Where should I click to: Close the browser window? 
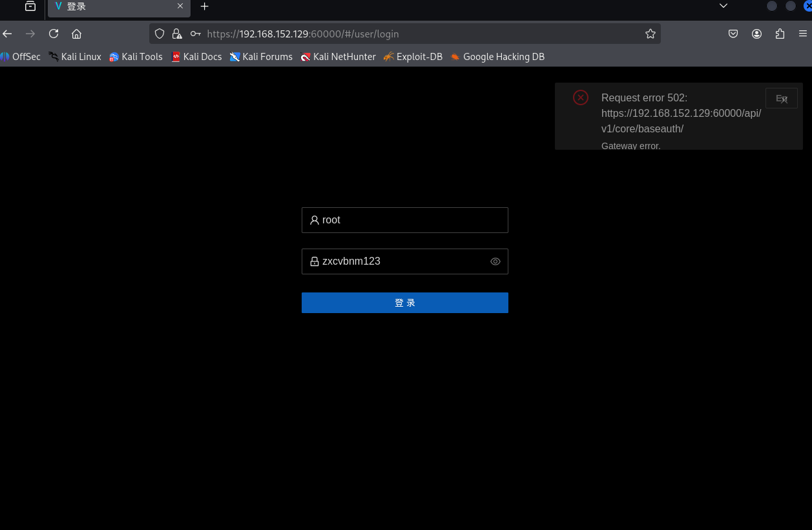[807, 6]
